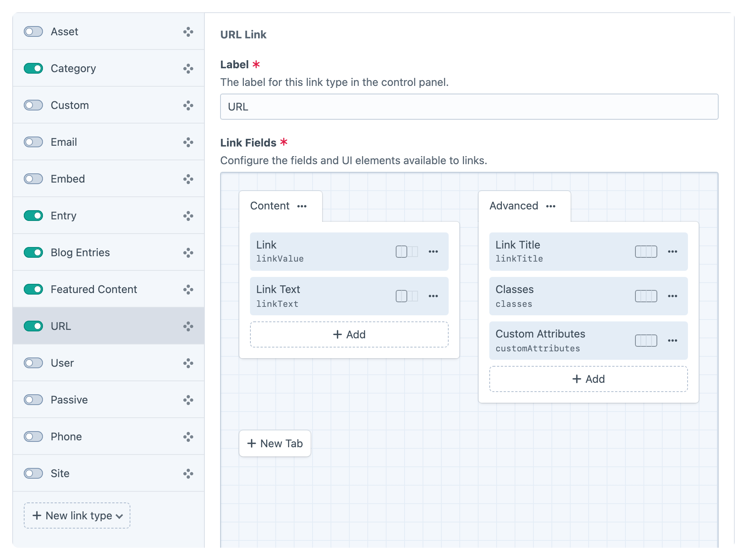Click the move handle for Custom row
The height and width of the screenshot is (560, 747).
coord(188,105)
